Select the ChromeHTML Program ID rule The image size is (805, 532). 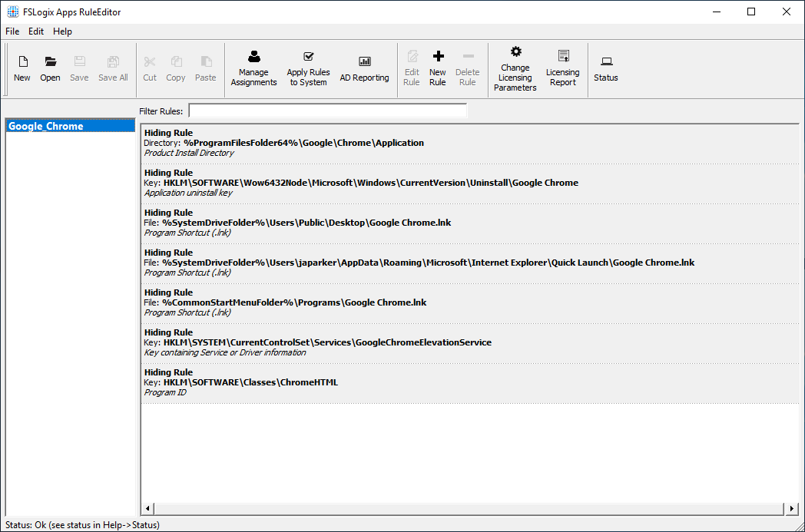pos(470,383)
